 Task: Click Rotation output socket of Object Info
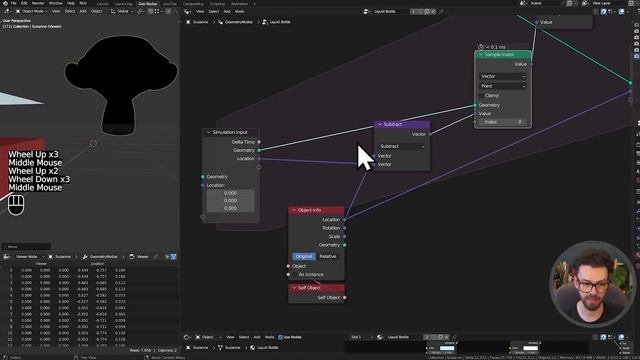coord(344,228)
